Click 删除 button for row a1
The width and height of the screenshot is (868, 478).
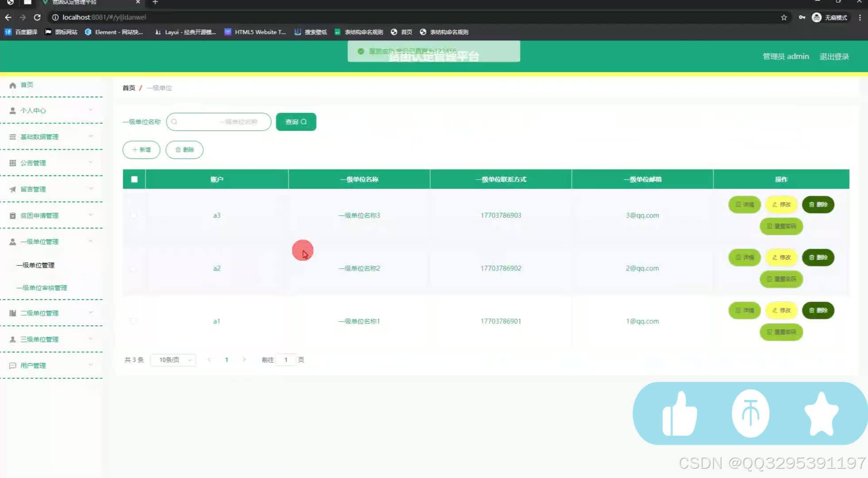pos(818,310)
